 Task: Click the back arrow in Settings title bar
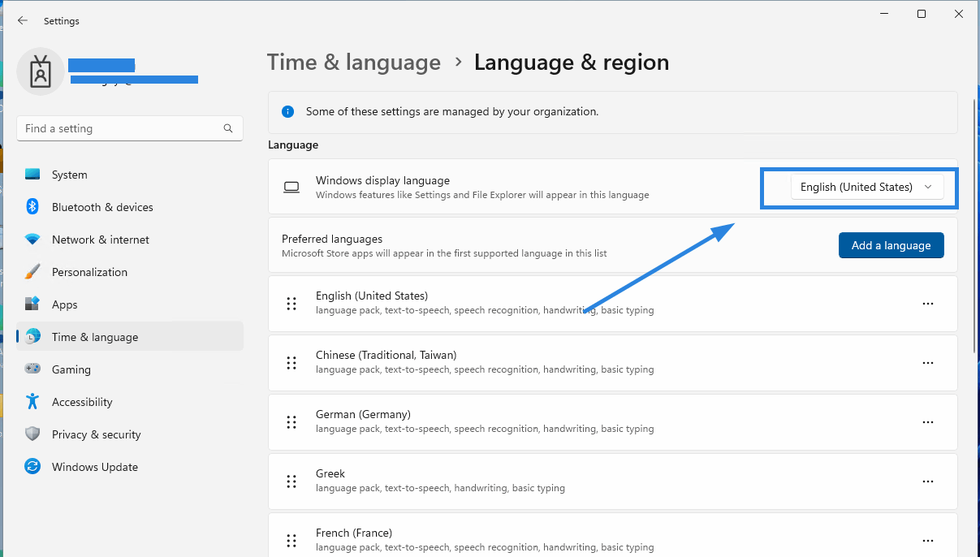(x=23, y=20)
